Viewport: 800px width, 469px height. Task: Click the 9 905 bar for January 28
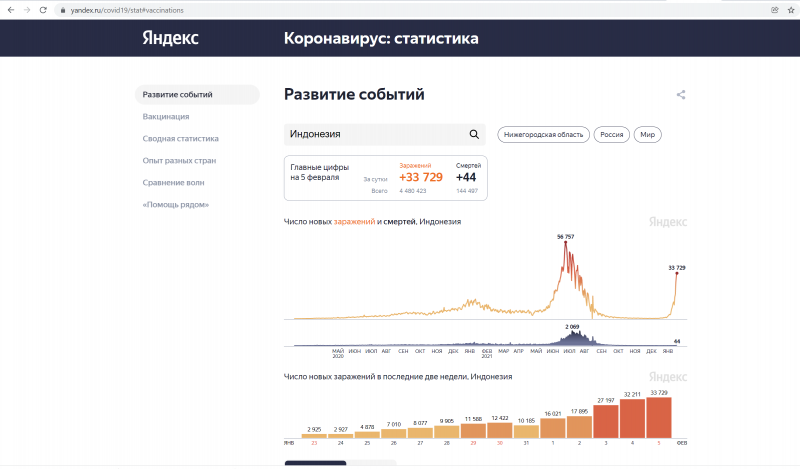coord(446,432)
